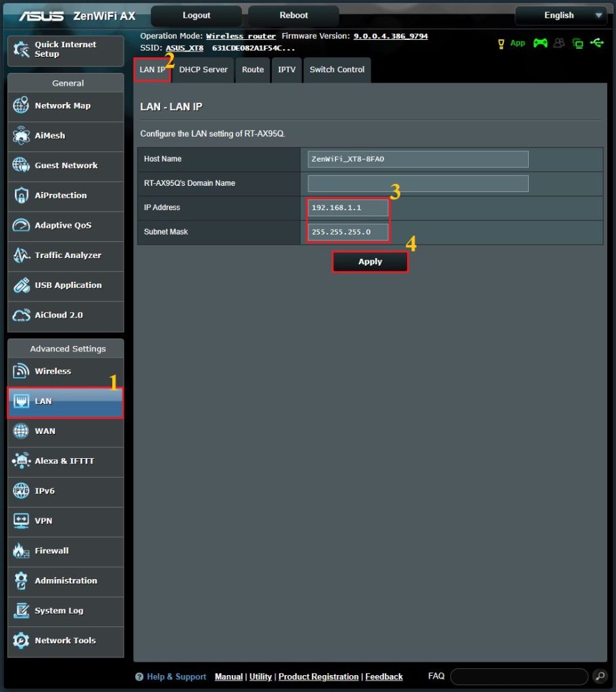Click the game controller icon in the header

click(x=540, y=43)
